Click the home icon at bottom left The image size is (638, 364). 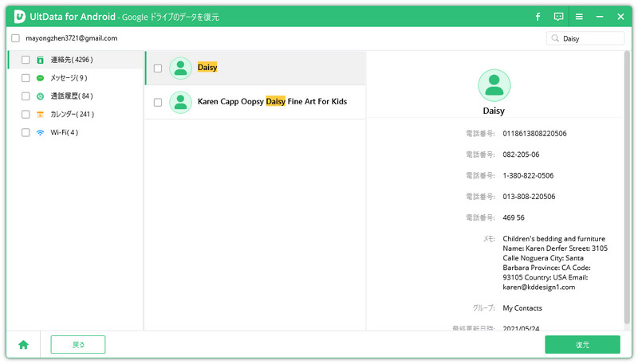tap(23, 345)
